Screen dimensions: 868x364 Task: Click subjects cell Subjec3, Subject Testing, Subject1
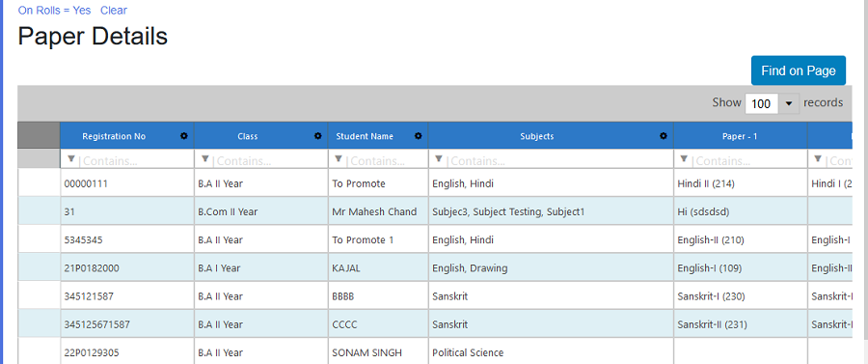[x=551, y=211]
